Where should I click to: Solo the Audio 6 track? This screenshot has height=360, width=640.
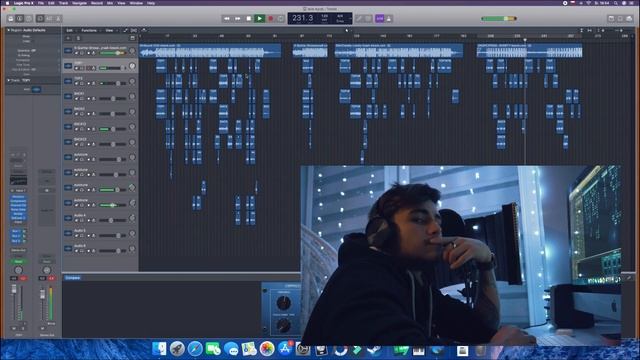[82, 251]
